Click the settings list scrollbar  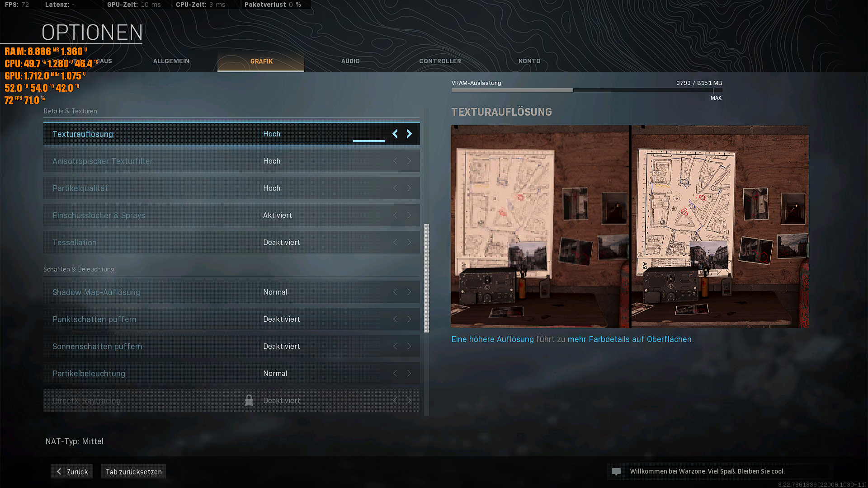click(x=426, y=278)
